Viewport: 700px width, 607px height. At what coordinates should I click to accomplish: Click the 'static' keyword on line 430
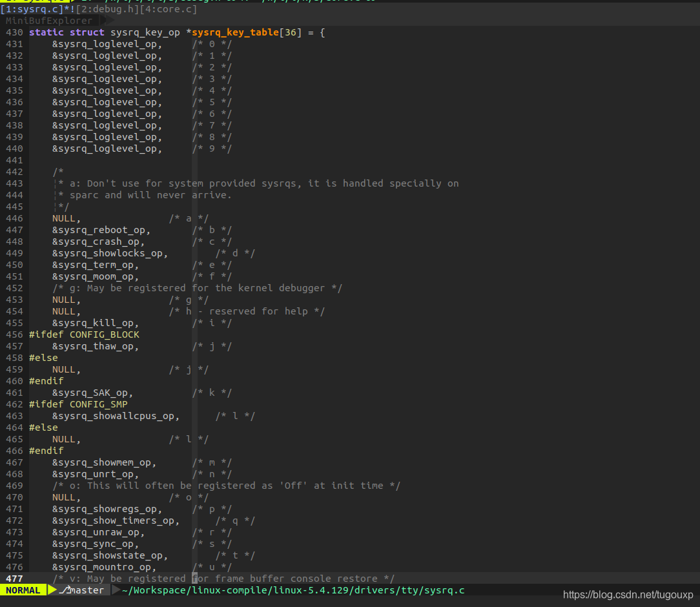click(x=46, y=32)
